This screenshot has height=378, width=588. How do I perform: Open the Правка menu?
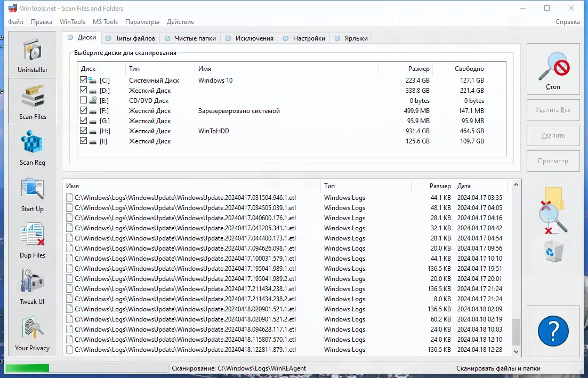click(41, 22)
